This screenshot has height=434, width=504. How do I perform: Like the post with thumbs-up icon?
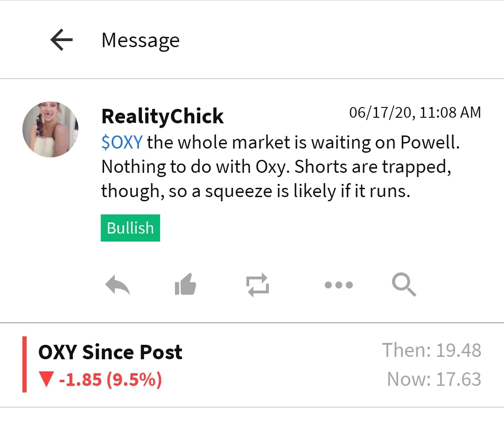pos(185,285)
